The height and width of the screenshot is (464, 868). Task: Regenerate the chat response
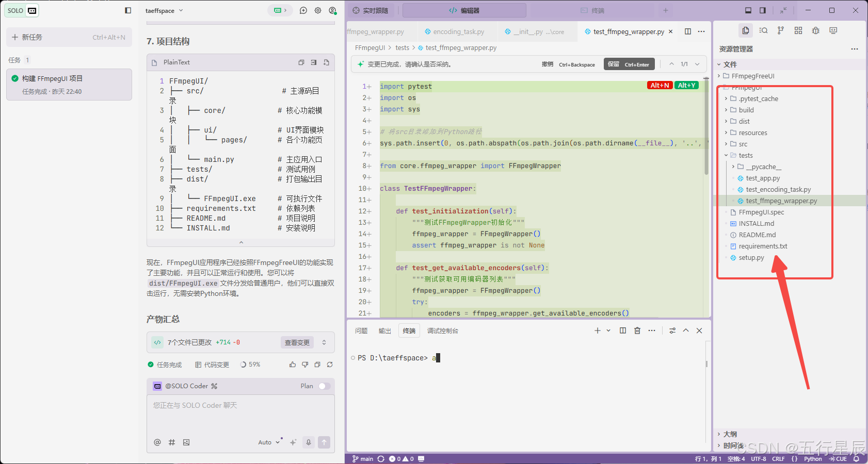(x=330, y=364)
